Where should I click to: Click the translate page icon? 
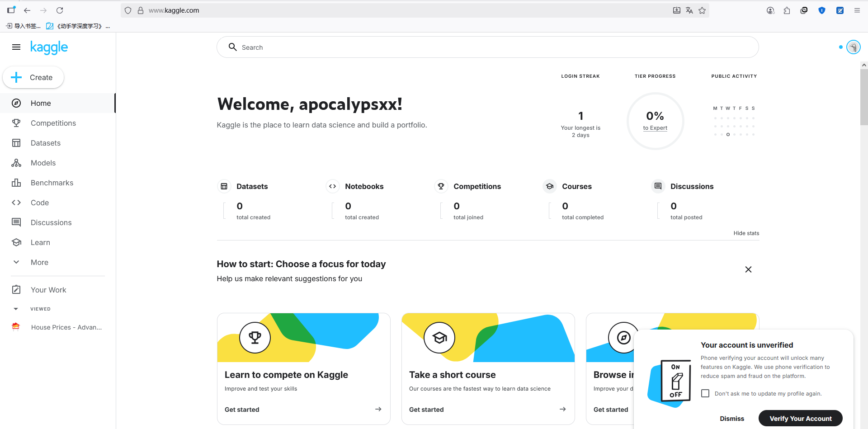click(x=689, y=10)
